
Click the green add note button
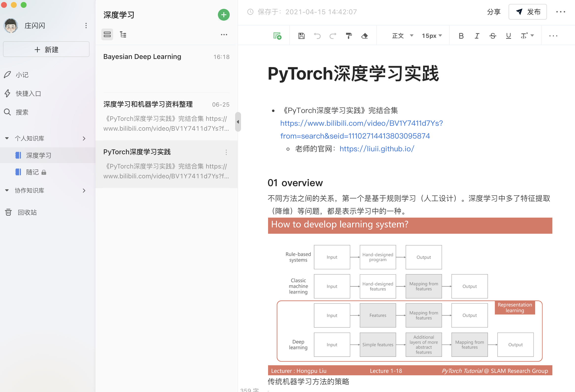pyautogui.click(x=223, y=15)
